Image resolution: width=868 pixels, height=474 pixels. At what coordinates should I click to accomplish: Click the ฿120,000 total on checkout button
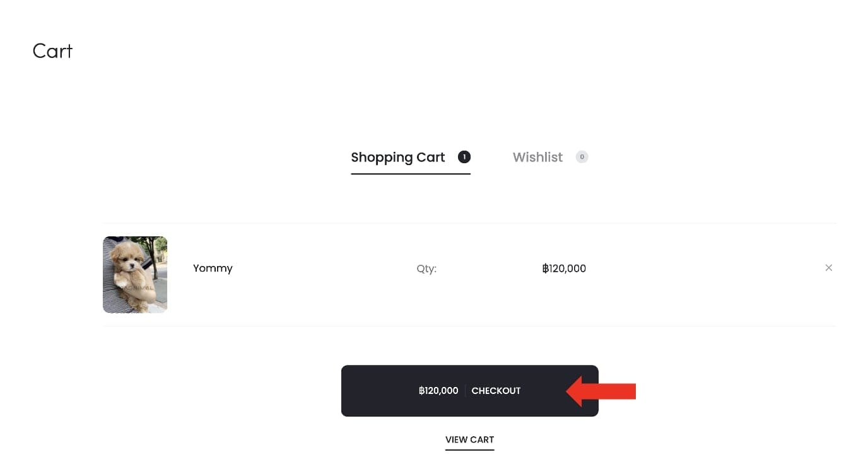click(x=438, y=391)
